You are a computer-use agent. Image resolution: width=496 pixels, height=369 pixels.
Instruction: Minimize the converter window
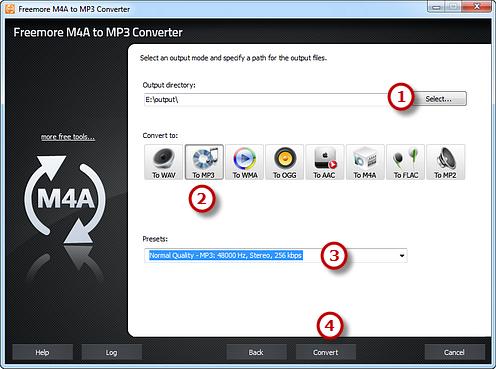click(436, 7)
